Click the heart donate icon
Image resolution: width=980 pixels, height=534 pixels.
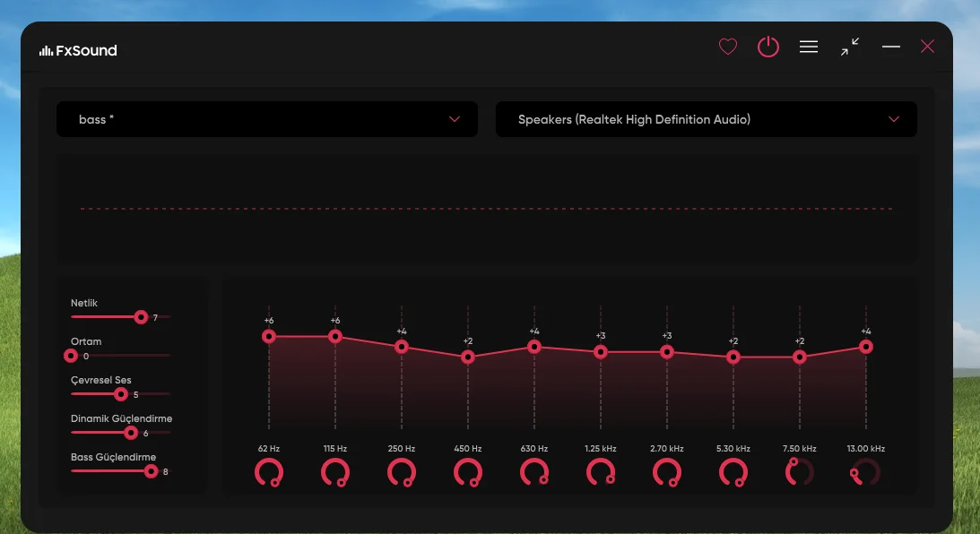(727, 47)
